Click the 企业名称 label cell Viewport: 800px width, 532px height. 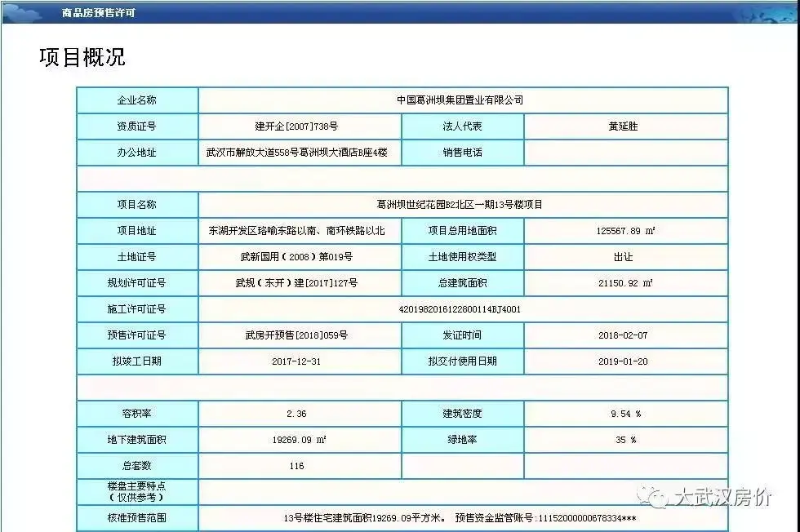click(137, 100)
